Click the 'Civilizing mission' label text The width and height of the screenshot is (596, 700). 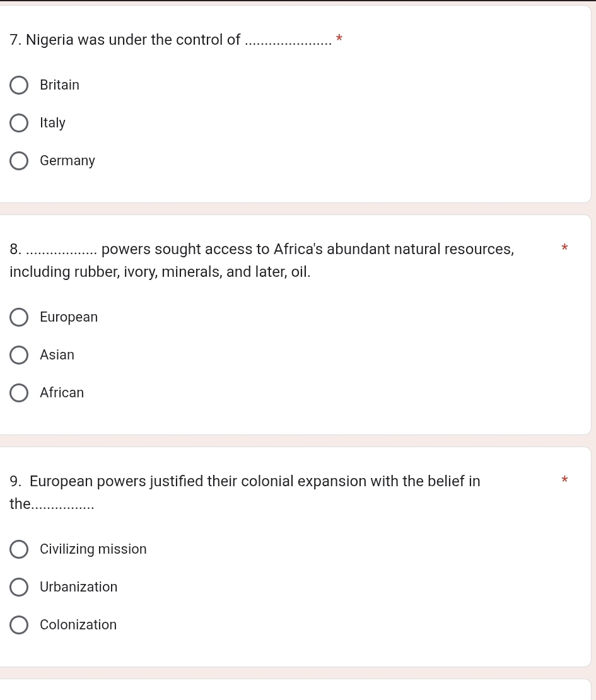coord(93,549)
